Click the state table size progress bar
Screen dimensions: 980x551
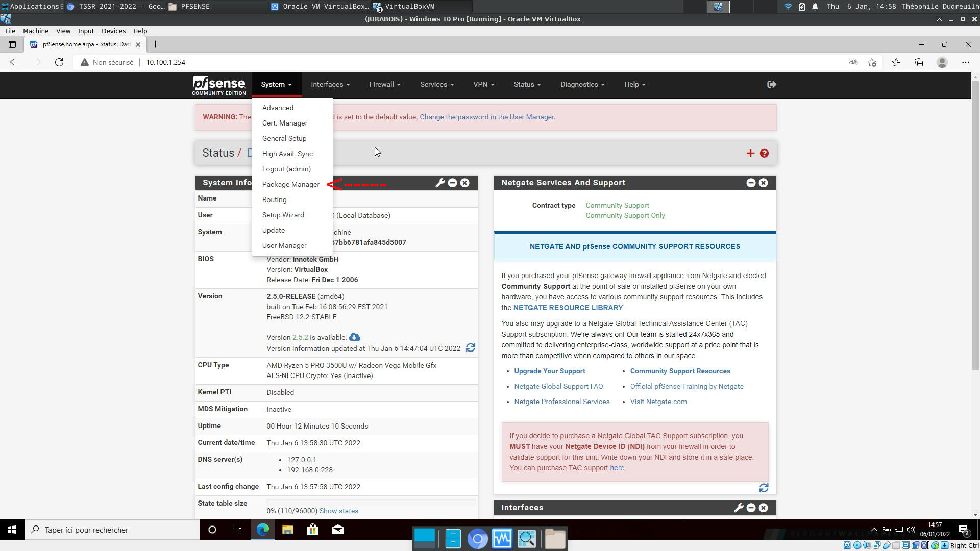click(x=371, y=502)
